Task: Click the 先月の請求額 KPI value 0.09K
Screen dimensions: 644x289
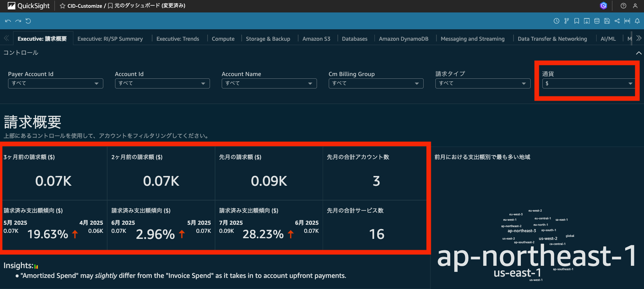Action: tap(269, 181)
